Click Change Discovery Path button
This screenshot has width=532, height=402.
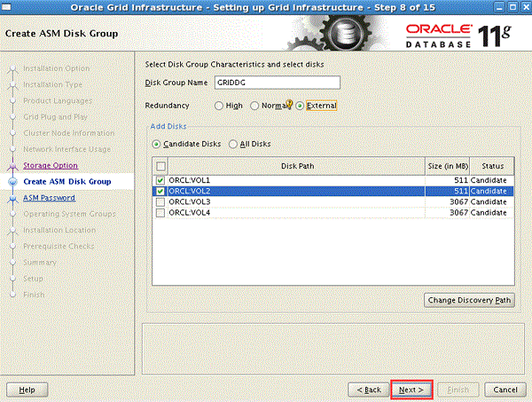pos(469,300)
